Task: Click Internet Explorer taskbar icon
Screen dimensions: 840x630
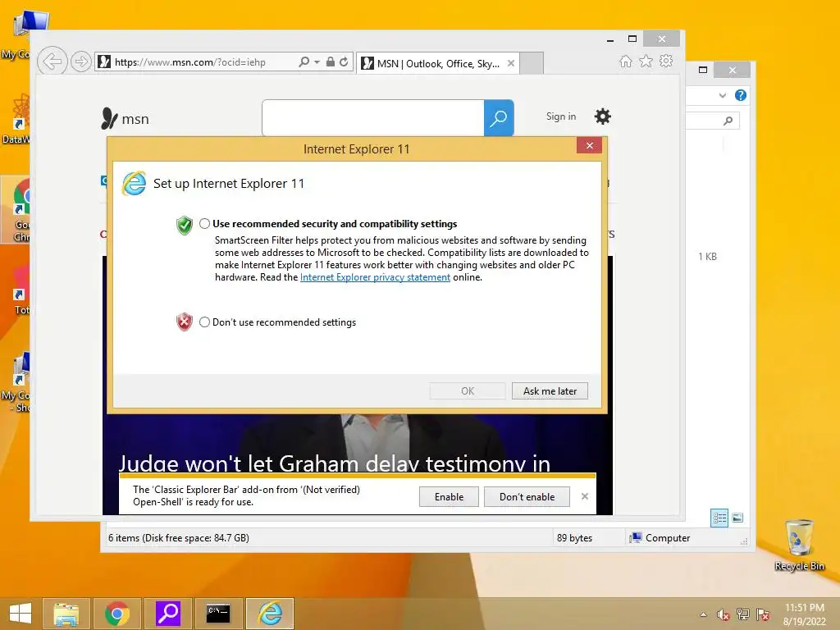Action: (x=270, y=614)
